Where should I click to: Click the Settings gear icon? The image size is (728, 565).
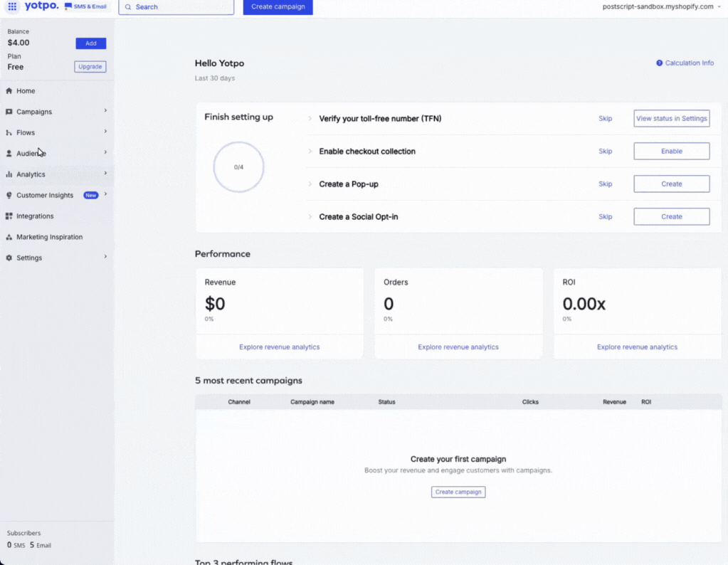coord(9,258)
